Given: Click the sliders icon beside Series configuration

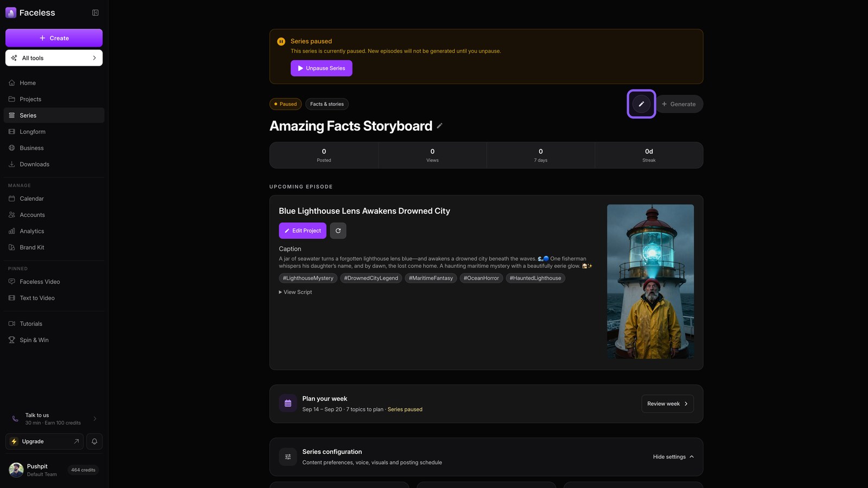Looking at the screenshot, I should (288, 457).
